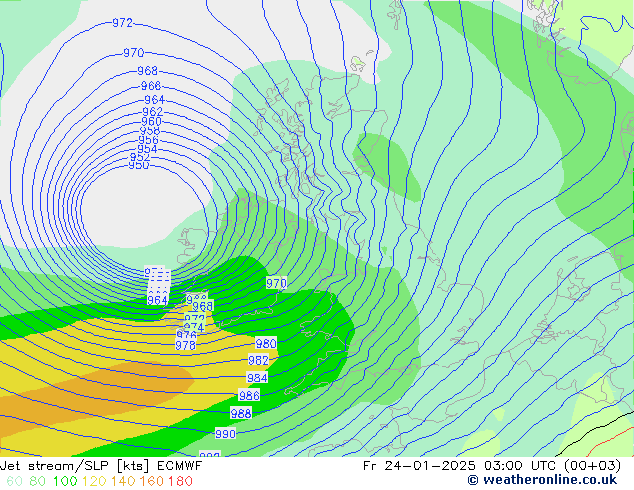Click the ECMWF model name
Screen dimensions: 634x490
[179, 466]
